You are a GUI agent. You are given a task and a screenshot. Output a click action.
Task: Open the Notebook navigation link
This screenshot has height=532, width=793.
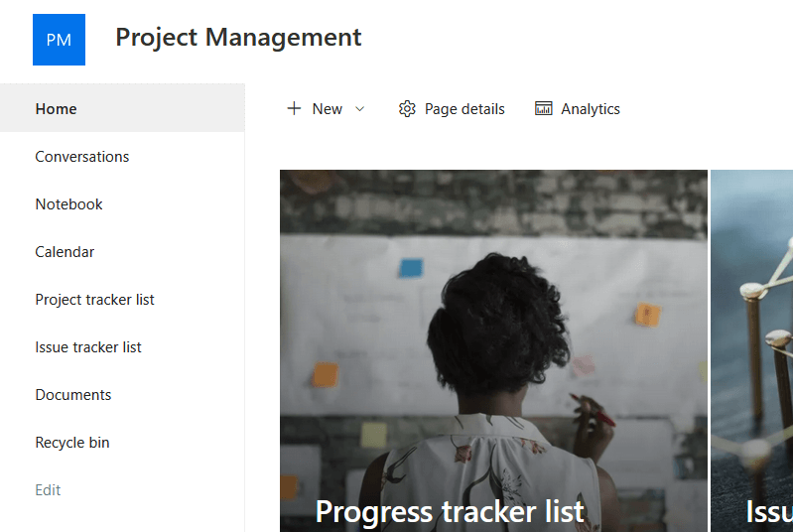(x=68, y=204)
